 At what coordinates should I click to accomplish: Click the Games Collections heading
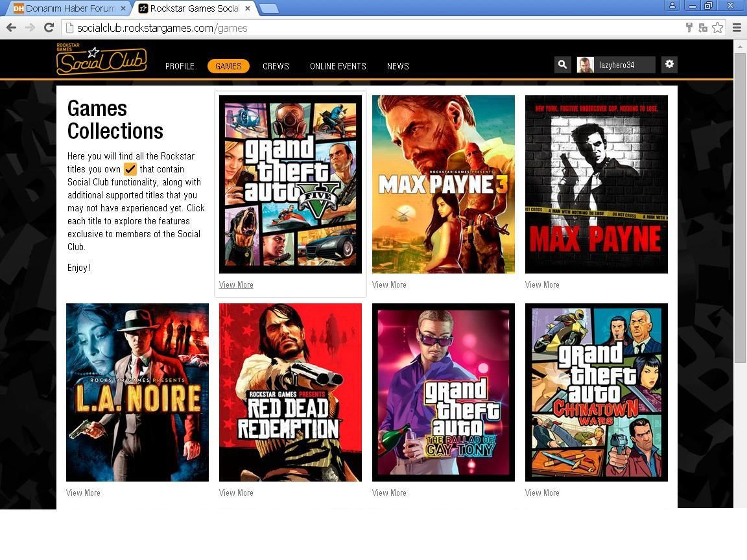click(115, 119)
